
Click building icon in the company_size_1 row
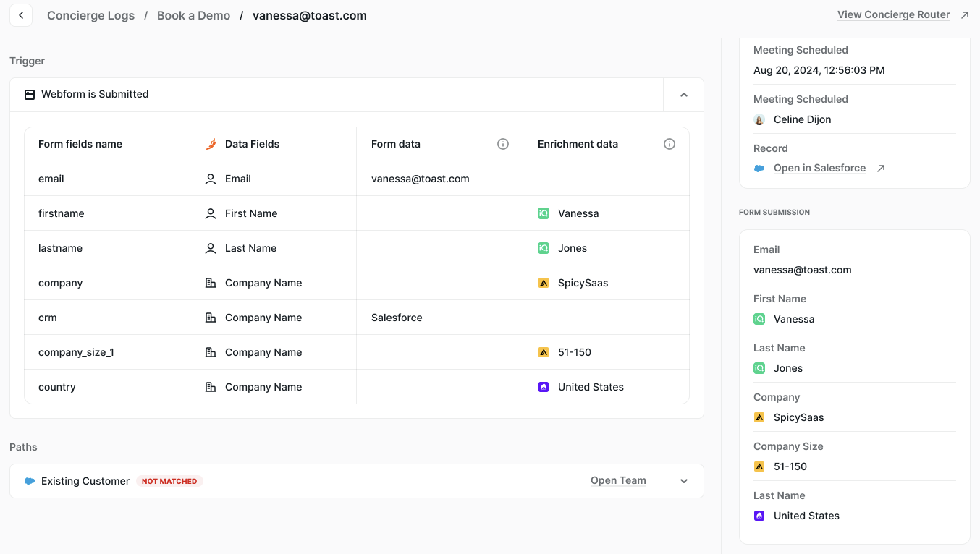211,352
